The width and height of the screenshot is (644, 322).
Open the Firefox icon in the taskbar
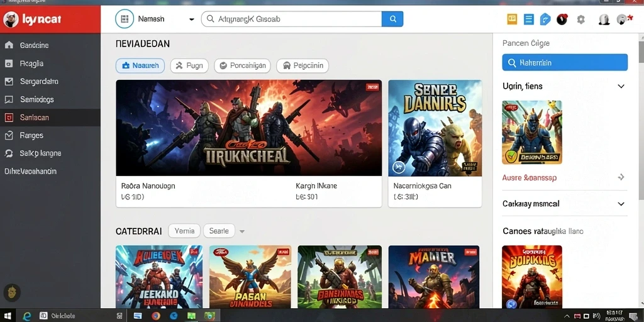(156, 316)
